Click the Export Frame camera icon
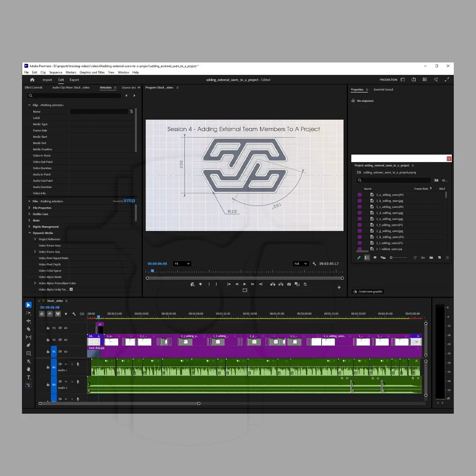 point(289,284)
